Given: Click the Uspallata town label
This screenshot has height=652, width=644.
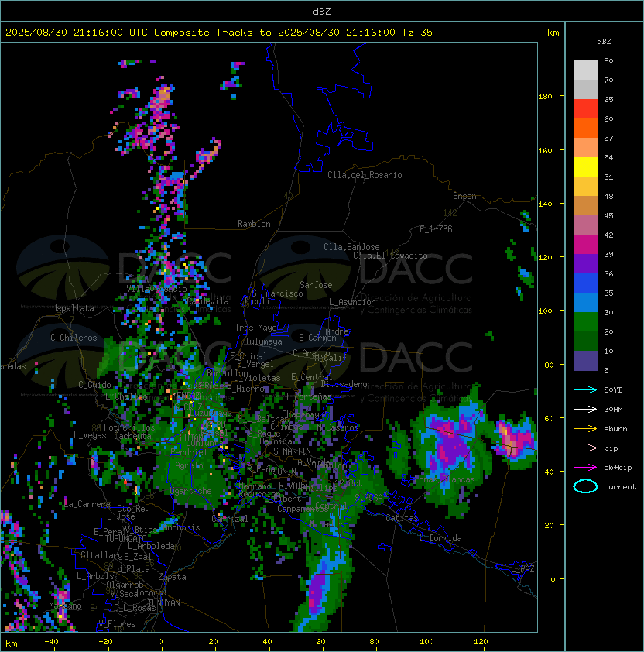Looking at the screenshot, I should 73,308.
